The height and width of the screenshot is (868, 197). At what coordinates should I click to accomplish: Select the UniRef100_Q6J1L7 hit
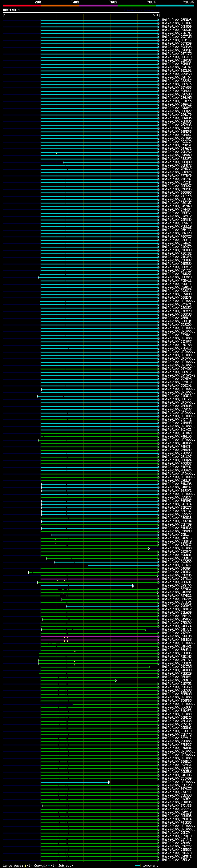pyautogui.click(x=176, y=40)
